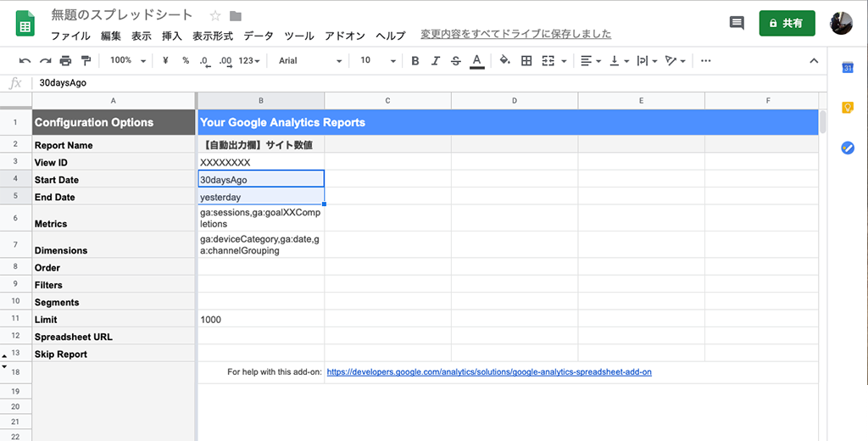Select the ga:deviceCategory Dimensions value cell

point(261,245)
